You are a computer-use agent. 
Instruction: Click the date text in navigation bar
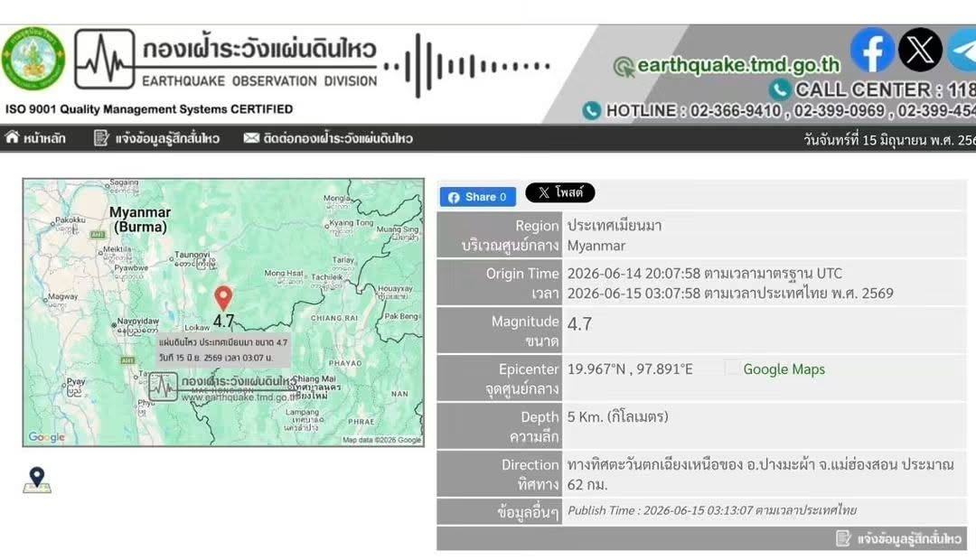tap(889, 140)
